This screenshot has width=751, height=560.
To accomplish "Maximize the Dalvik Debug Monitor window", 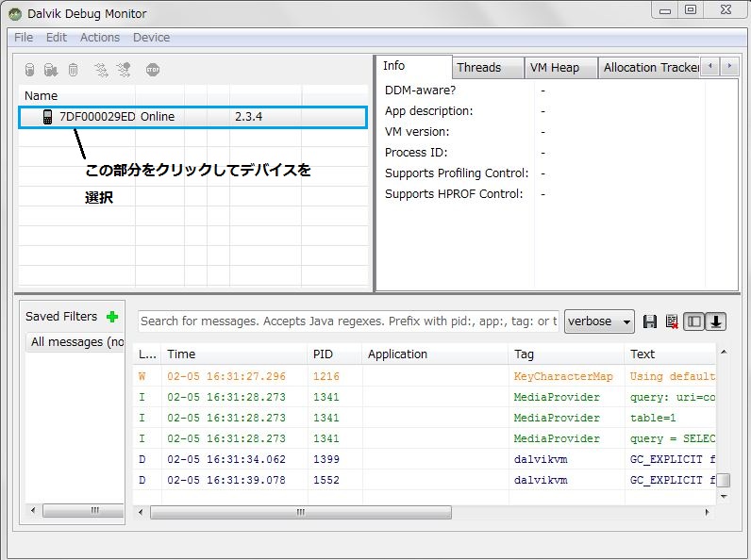I will (x=691, y=9).
